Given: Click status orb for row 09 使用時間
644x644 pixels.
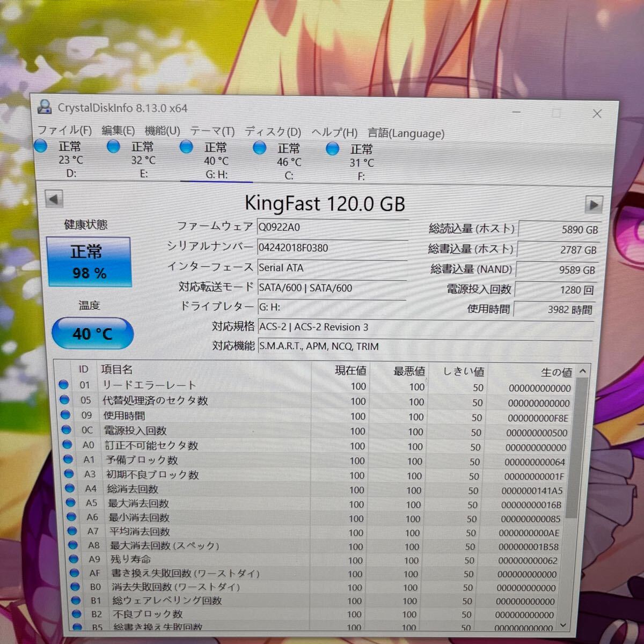Looking at the screenshot, I should [x=66, y=415].
